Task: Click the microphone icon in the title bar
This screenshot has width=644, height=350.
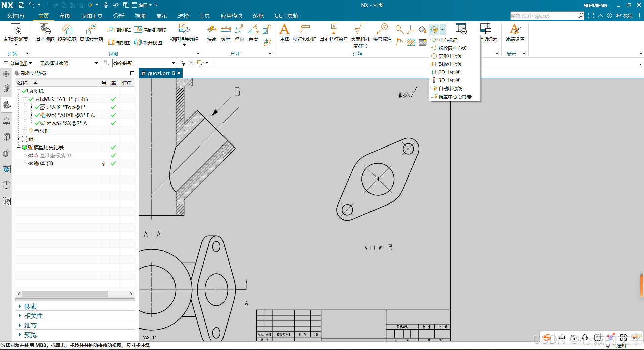Action: click(x=106, y=5)
